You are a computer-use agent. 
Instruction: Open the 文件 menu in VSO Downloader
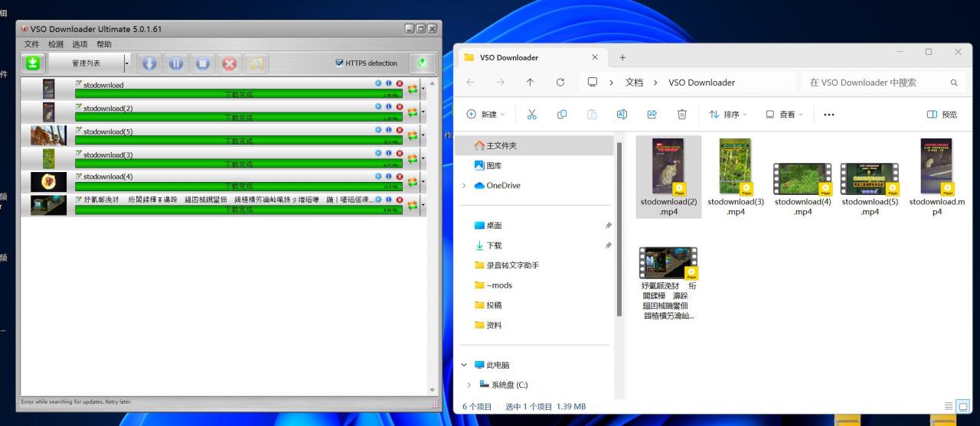click(x=31, y=44)
